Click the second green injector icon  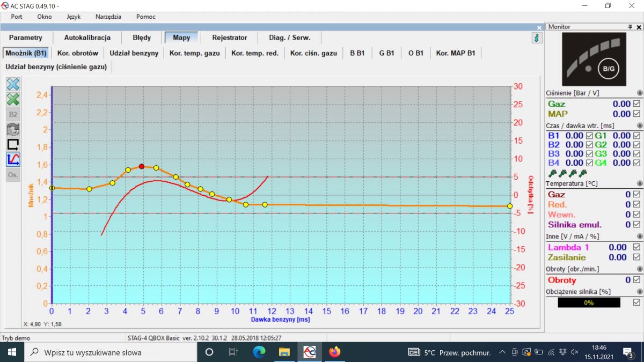coord(562,173)
